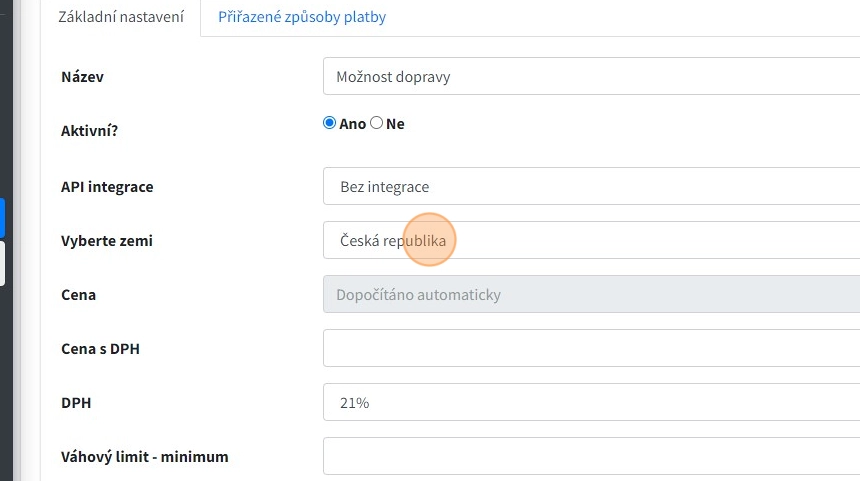Click the blue sidebar item at left edge
This screenshot has width=860, height=481.
pyautogui.click(x=2, y=217)
